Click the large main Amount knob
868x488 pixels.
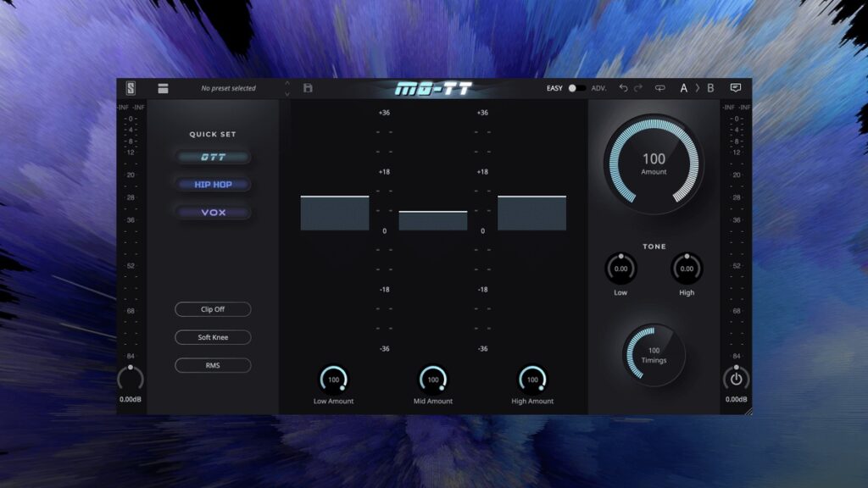click(x=654, y=164)
